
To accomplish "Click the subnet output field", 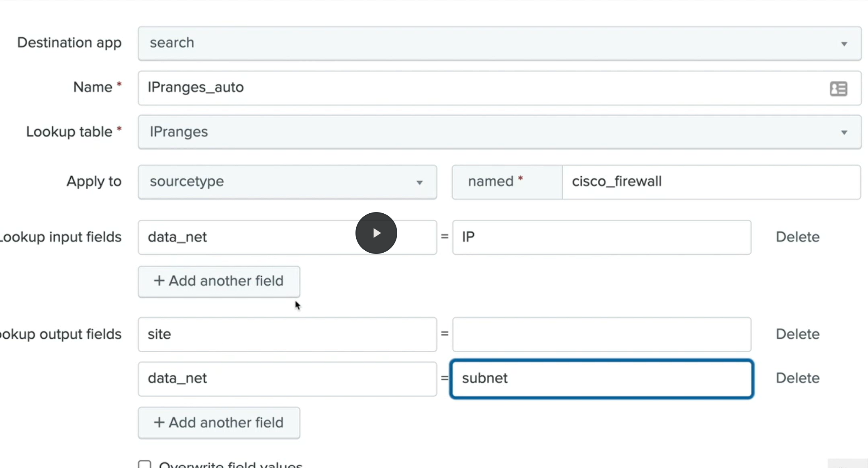I will (601, 378).
